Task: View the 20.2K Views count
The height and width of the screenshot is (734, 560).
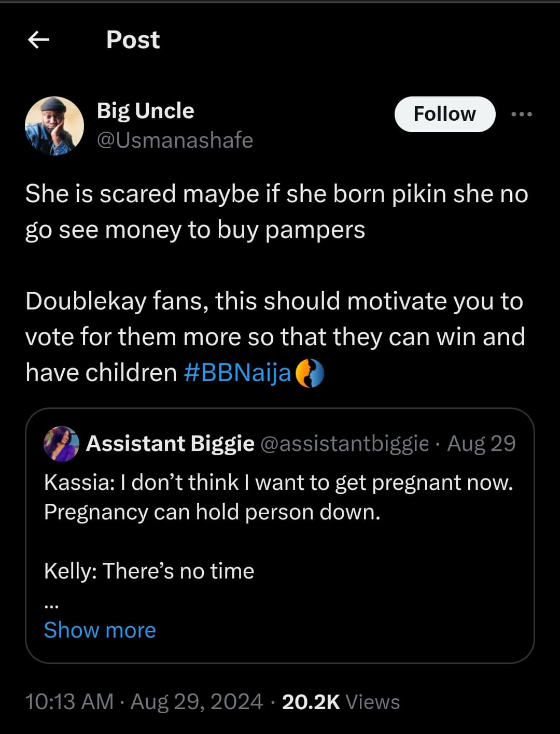Action: click(341, 702)
